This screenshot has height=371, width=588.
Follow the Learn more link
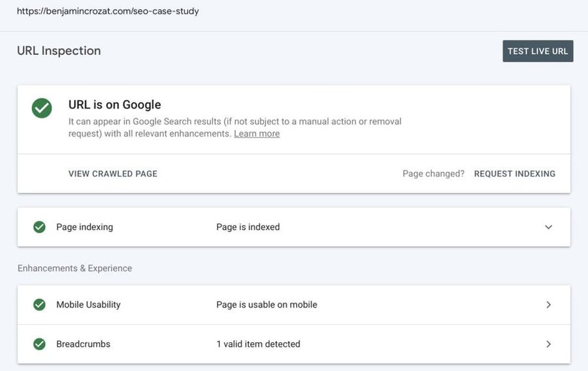pos(257,134)
